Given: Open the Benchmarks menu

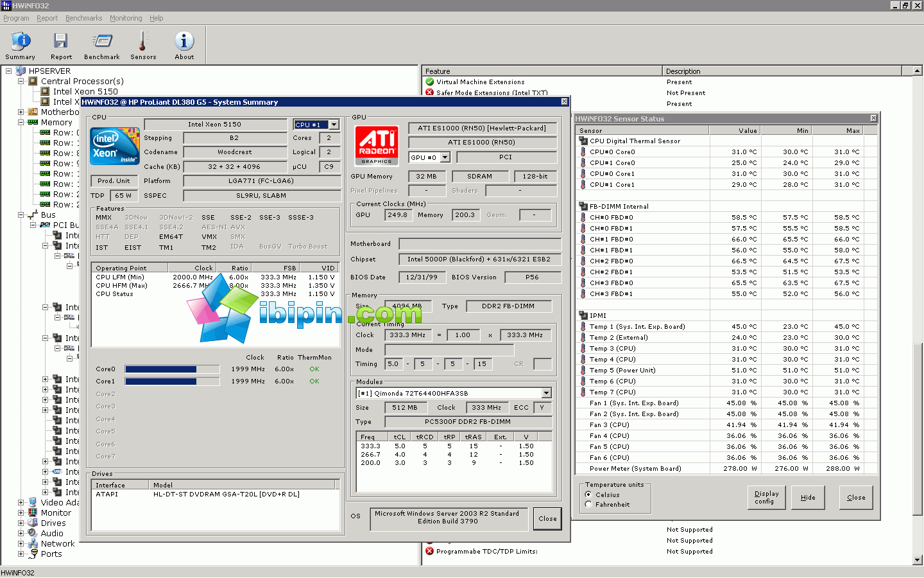Looking at the screenshot, I should click(83, 18).
